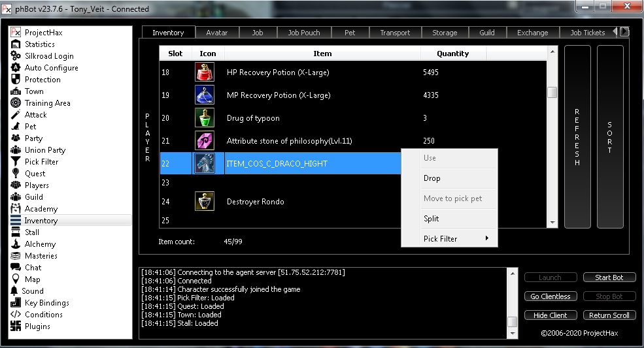The width and height of the screenshot is (644, 348).
Task: Choose Drop from the context menu
Action: 432,178
